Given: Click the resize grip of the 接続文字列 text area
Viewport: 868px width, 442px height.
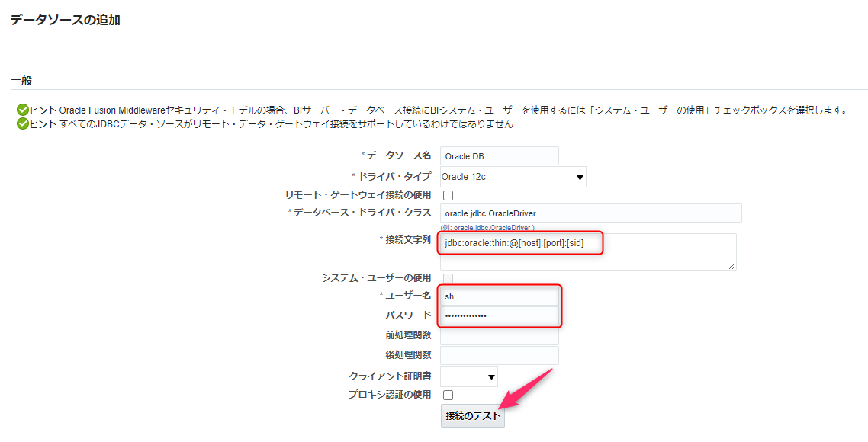Looking at the screenshot, I should coord(731,266).
